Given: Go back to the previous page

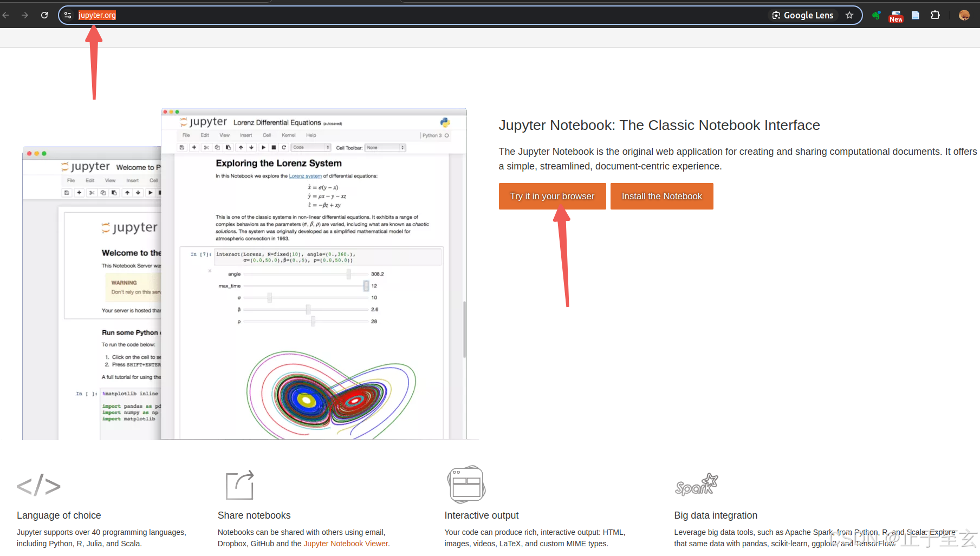Looking at the screenshot, I should coord(5,15).
